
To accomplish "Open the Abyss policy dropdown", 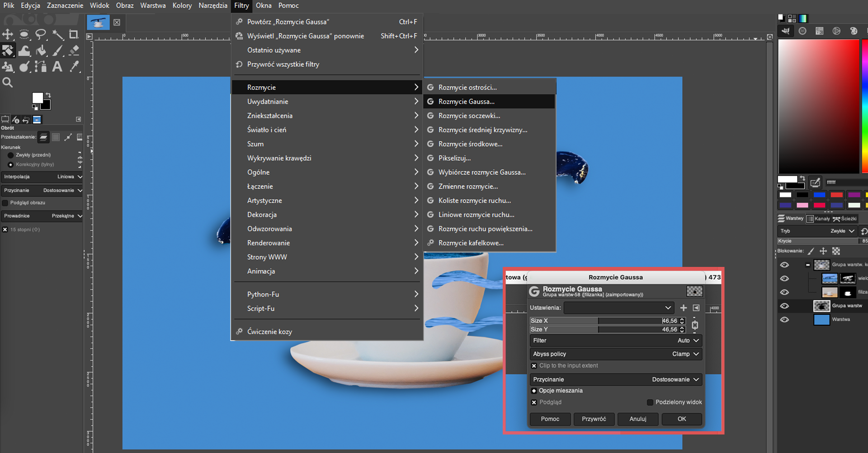I will [x=615, y=354].
